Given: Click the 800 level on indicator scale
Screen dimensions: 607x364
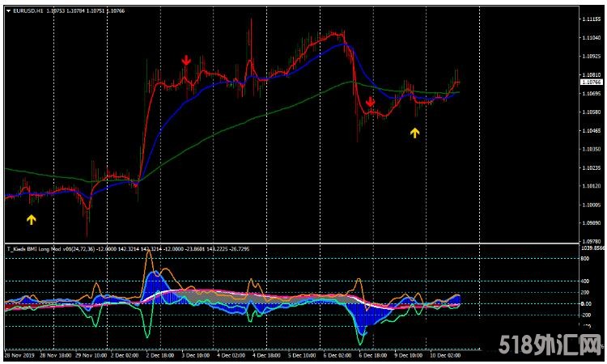Looking at the screenshot, I should 584,259.
